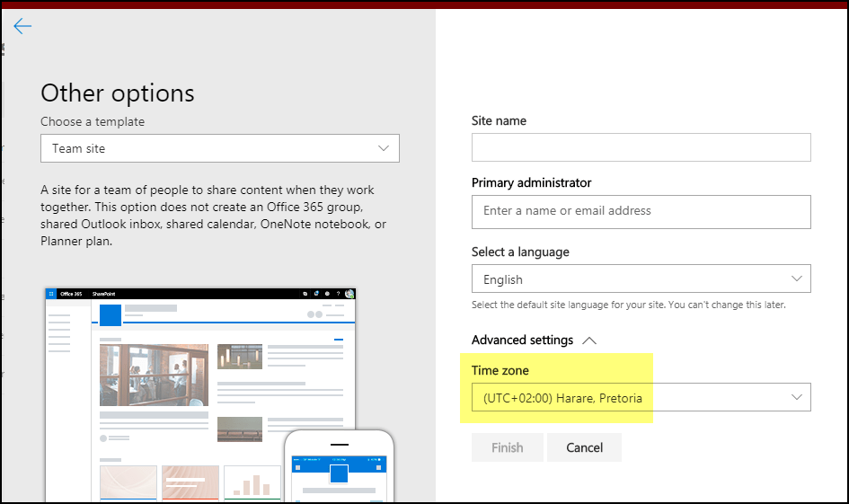Click the SharePoint label in preview header
The height and width of the screenshot is (504, 849).
click(x=103, y=294)
